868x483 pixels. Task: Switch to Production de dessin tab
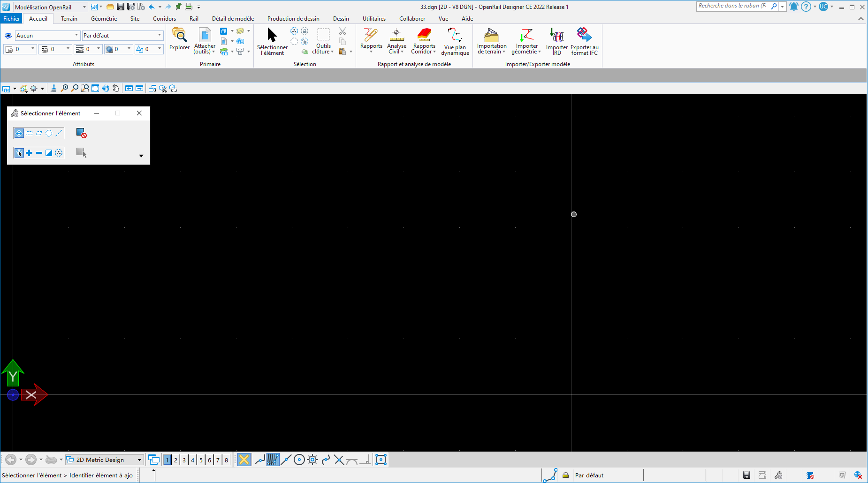click(293, 19)
